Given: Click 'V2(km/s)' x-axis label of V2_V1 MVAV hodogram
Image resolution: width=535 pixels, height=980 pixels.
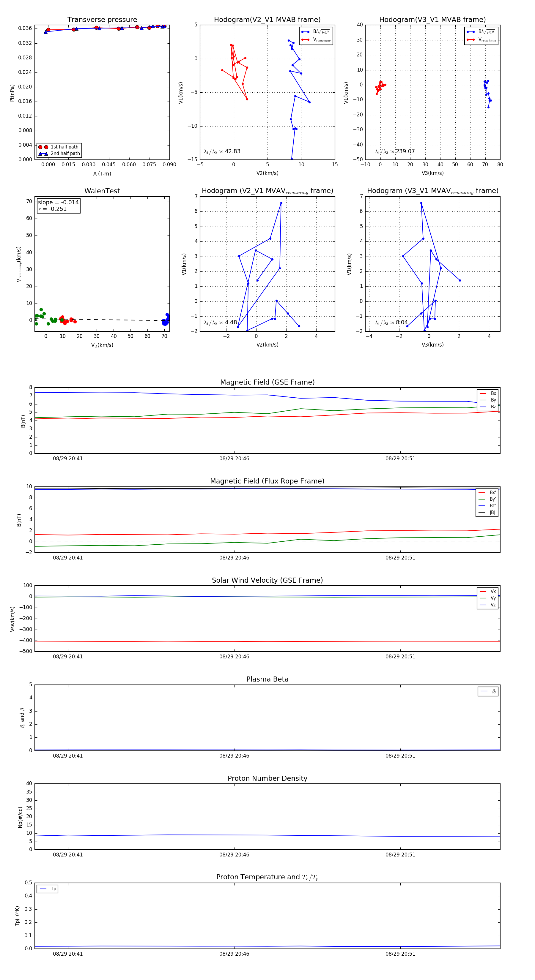Looking at the screenshot, I should coord(267,345).
